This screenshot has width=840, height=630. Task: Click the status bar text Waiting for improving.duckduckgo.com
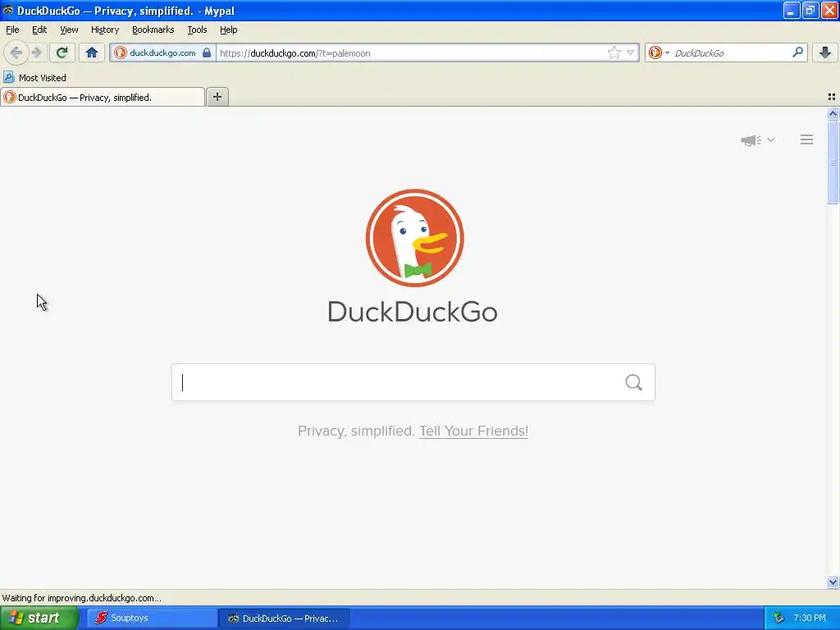81,598
